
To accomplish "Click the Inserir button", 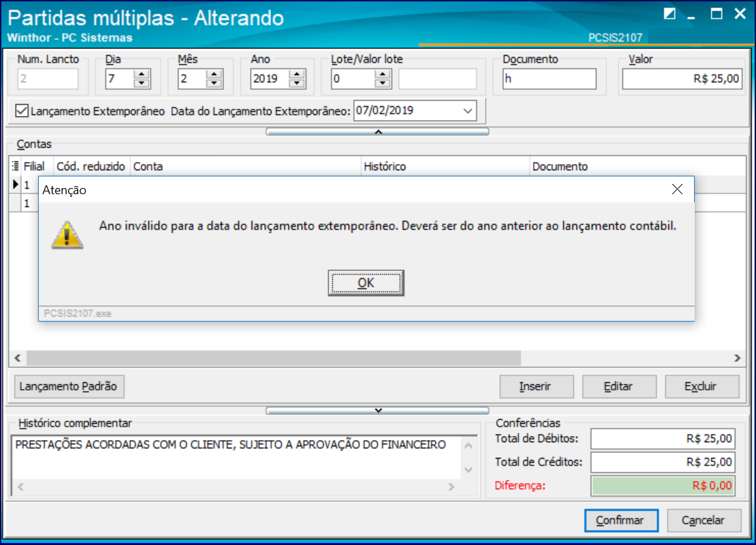I will click(536, 386).
